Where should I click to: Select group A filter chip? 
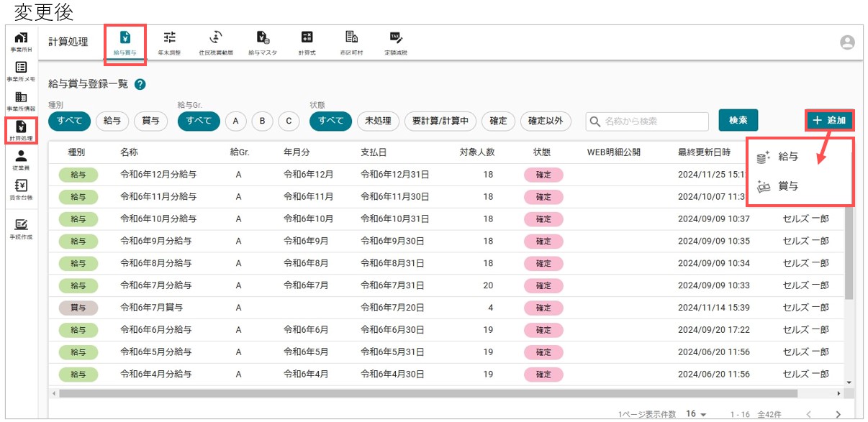(235, 121)
